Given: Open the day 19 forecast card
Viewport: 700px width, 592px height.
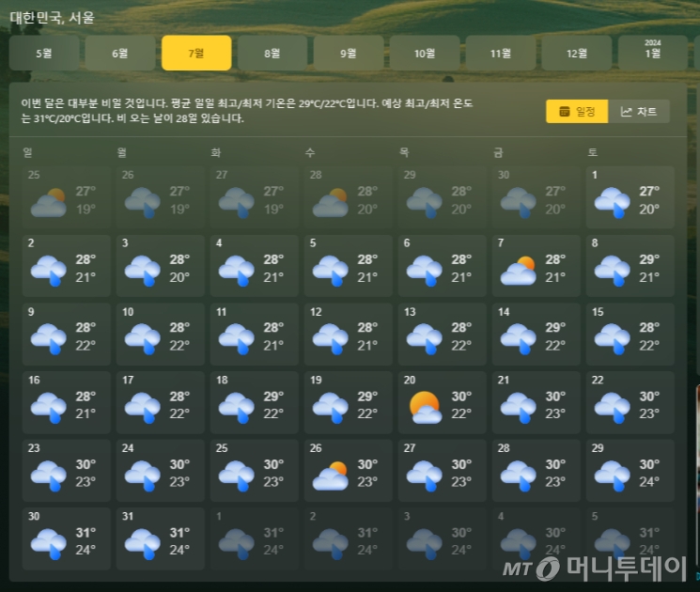Looking at the screenshot, I should (x=349, y=402).
